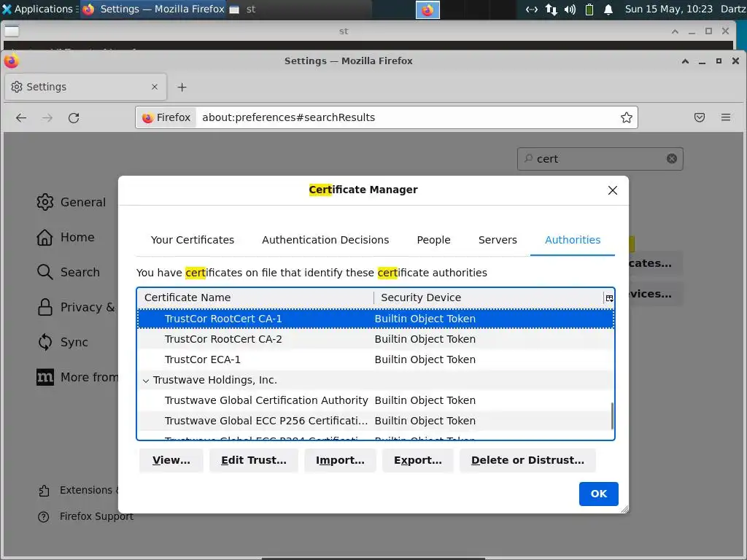Viewport: 747px width, 560px height.
Task: Click the Edit Trust... button
Action: [253, 461]
